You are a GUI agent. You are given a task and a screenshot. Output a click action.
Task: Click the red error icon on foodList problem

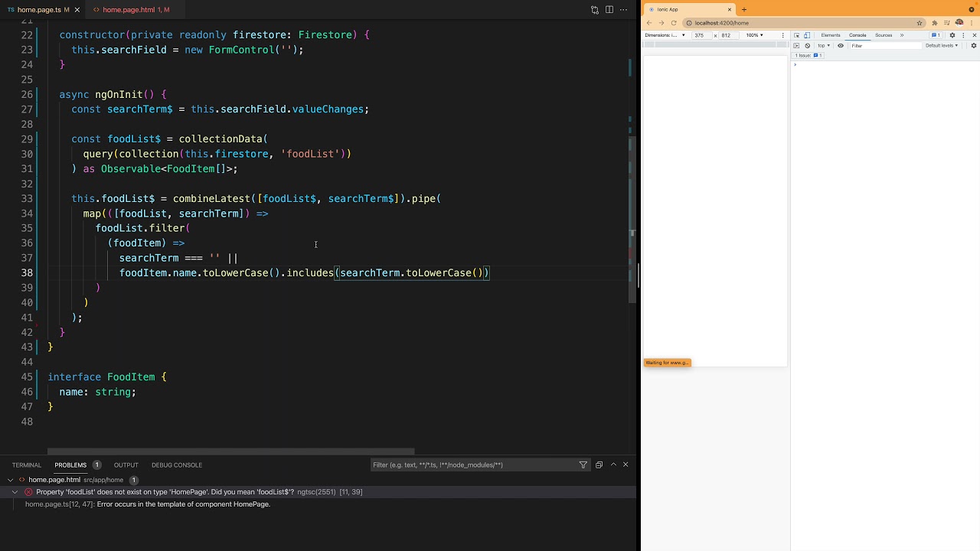pos(28,492)
